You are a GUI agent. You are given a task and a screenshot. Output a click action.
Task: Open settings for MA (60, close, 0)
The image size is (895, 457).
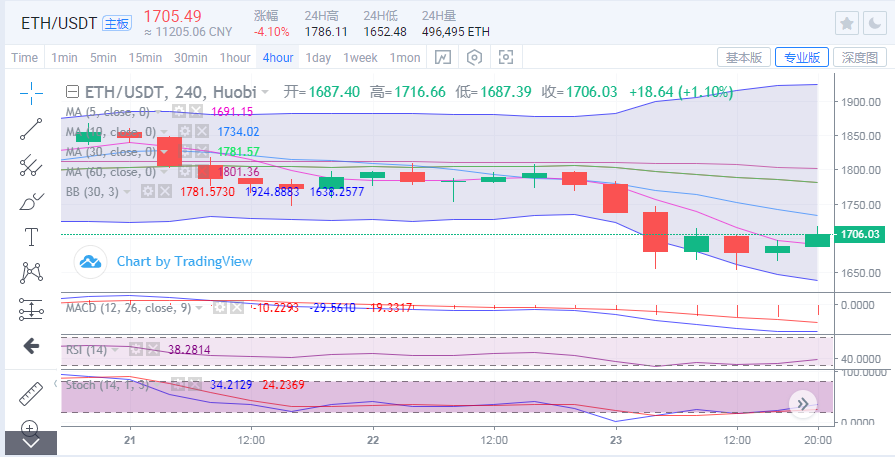pos(184,172)
